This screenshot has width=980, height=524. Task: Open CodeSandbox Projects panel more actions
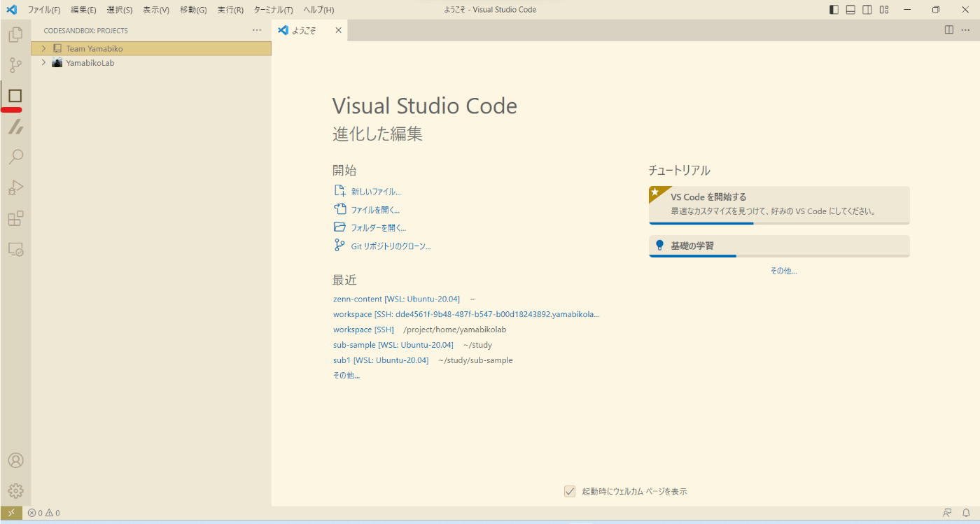(257, 31)
